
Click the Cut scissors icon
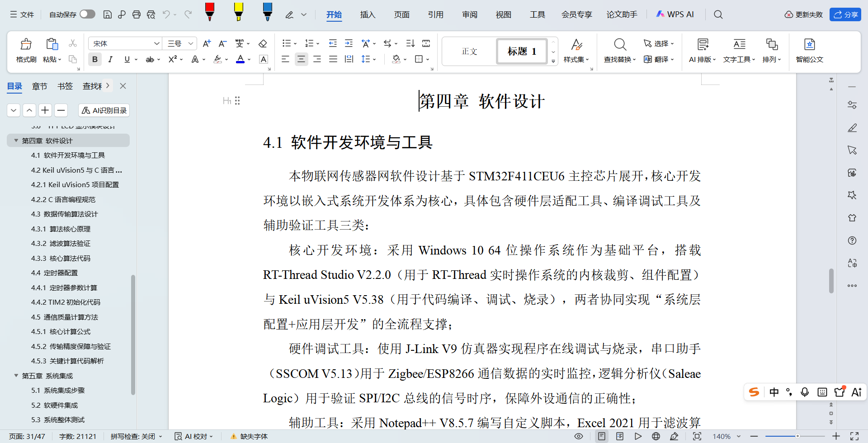73,43
